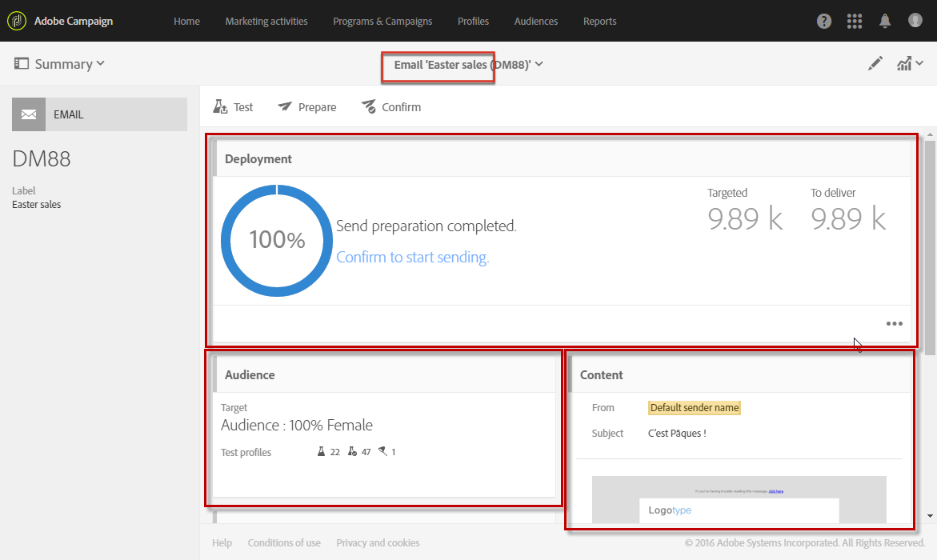The height and width of the screenshot is (560, 937).
Task: Click the To deliver 9.89 k value
Action: pos(848,218)
